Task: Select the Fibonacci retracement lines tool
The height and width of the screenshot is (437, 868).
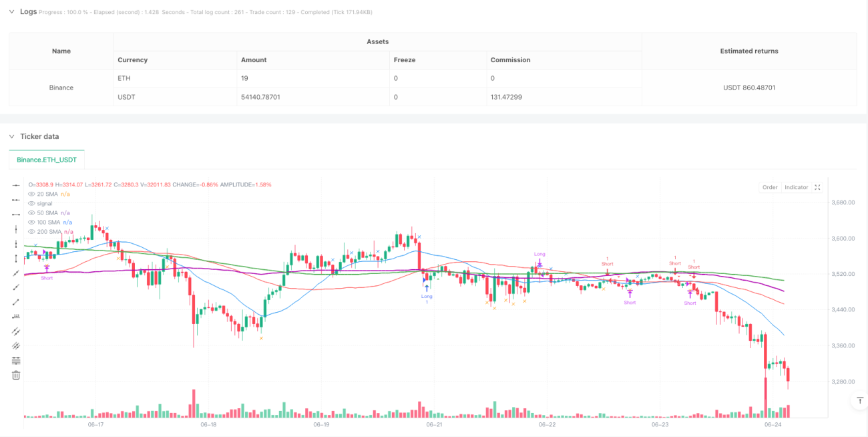Action: (x=16, y=361)
